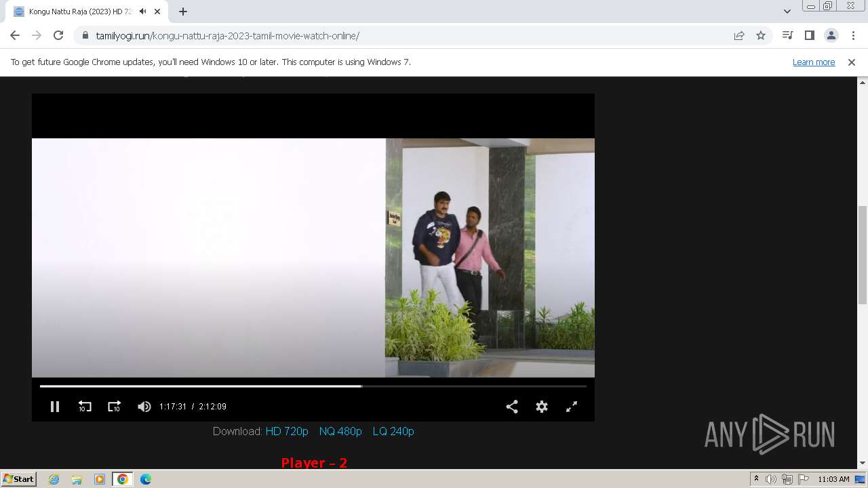Toggle Chrome side panel

coord(809,36)
